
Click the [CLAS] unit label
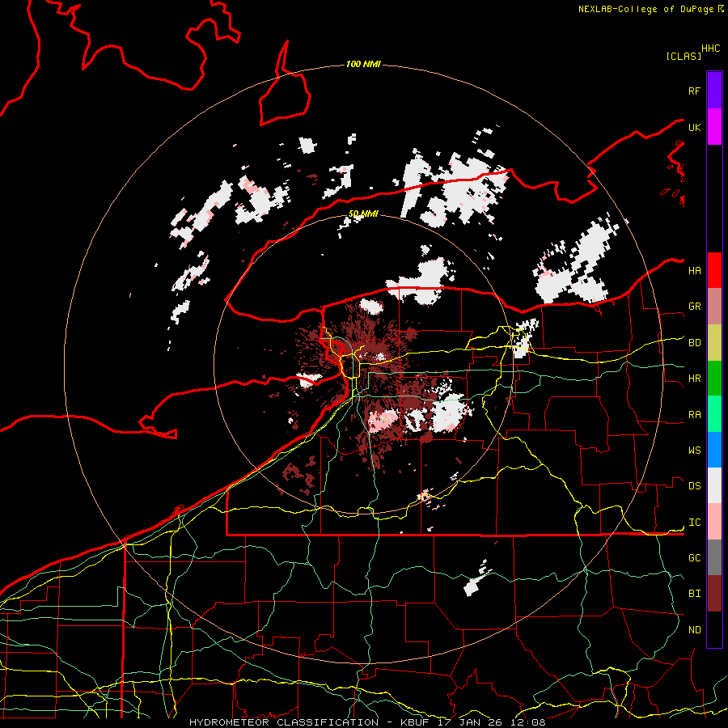683,56
